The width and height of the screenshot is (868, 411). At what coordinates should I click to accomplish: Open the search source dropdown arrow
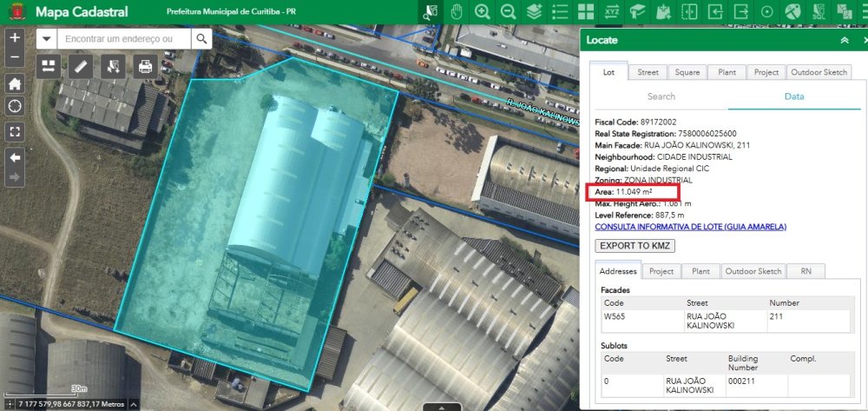coord(47,39)
